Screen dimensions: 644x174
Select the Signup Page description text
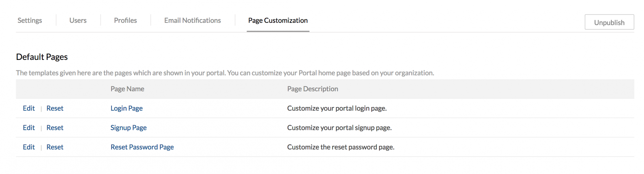(x=339, y=128)
